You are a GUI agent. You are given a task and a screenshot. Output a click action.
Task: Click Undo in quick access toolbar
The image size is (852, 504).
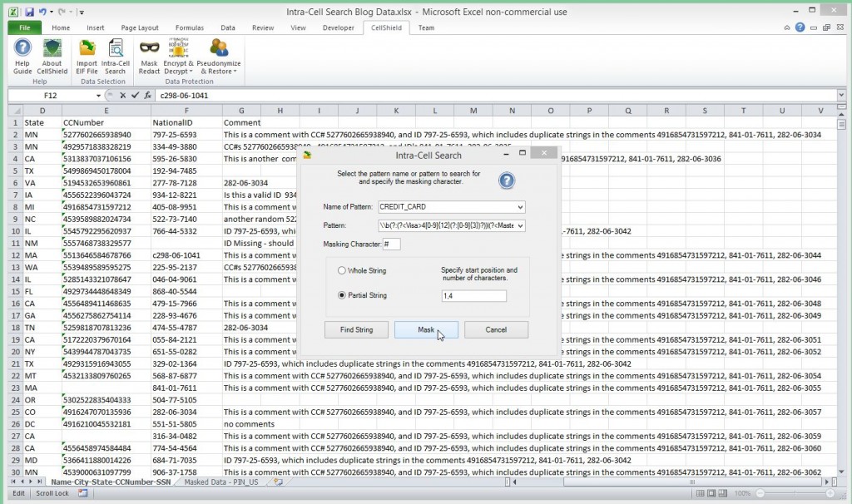tap(42, 12)
